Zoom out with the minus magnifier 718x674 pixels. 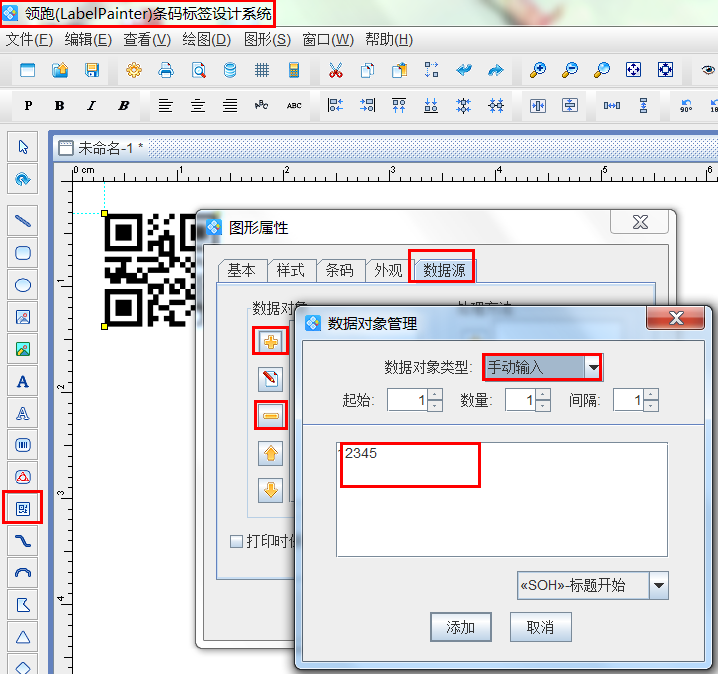click(570, 70)
